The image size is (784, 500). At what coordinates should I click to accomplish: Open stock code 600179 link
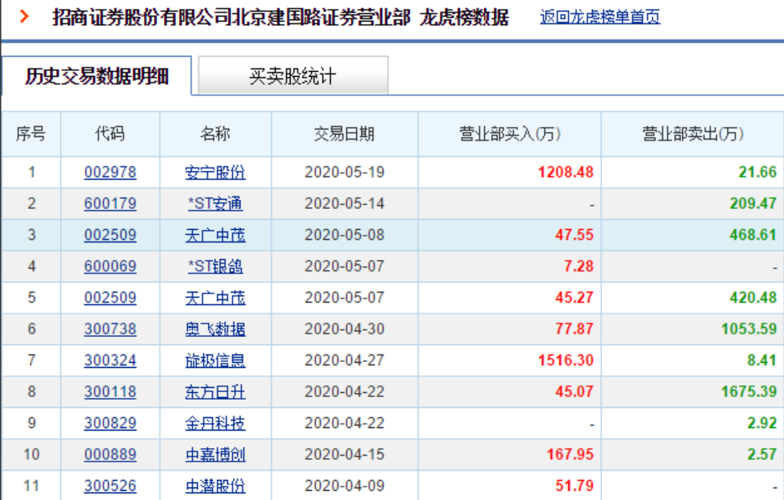[x=110, y=204]
